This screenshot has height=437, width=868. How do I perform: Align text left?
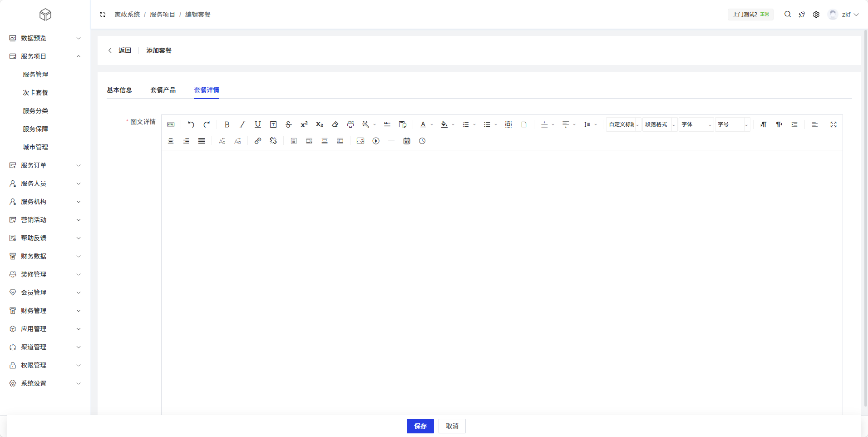815,124
